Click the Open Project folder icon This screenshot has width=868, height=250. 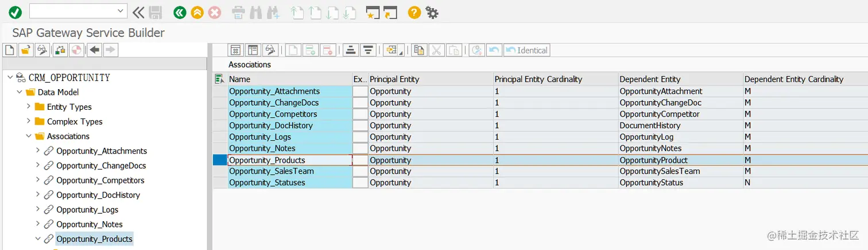pos(25,50)
